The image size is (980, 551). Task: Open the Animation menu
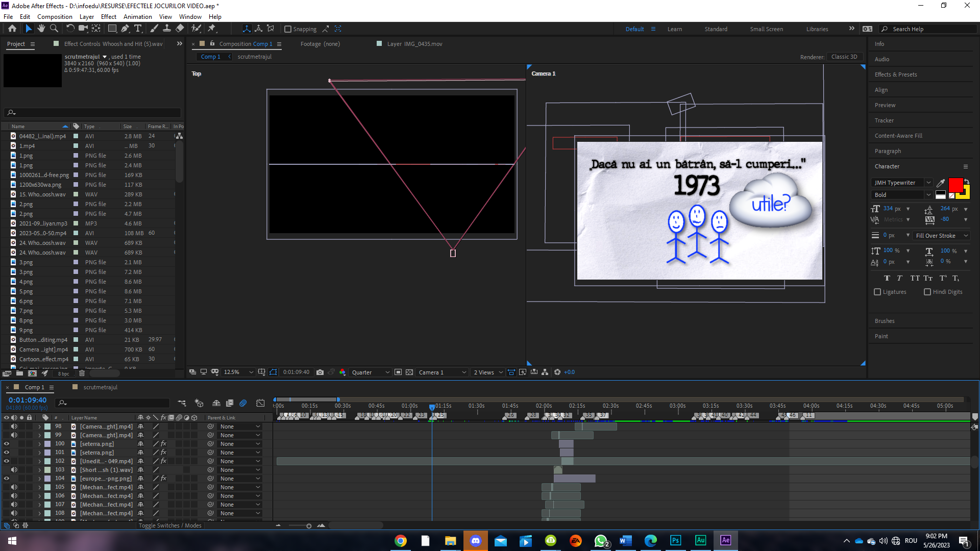pos(137,17)
